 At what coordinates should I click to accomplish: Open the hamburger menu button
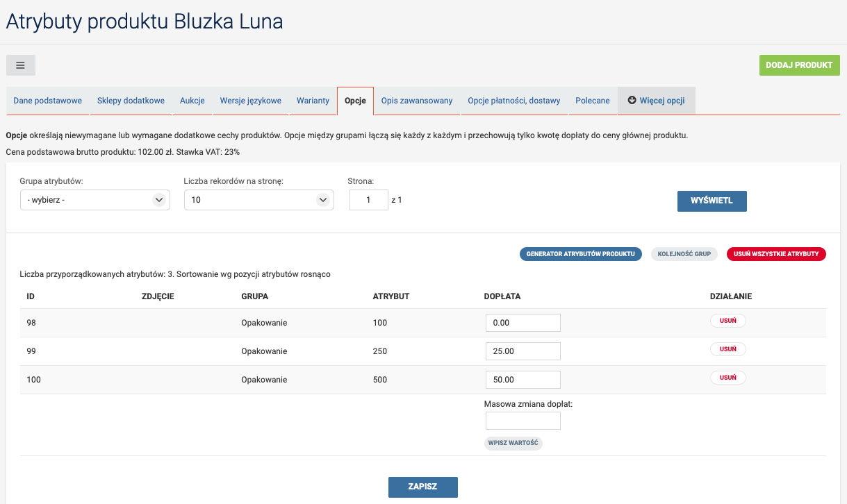[21, 65]
